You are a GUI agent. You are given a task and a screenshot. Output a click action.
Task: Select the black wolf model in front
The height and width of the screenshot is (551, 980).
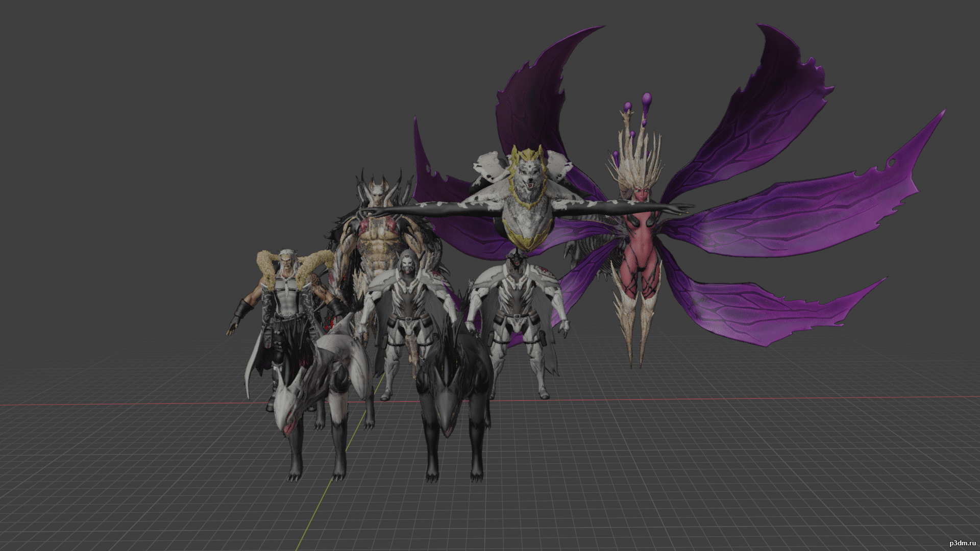coord(454,398)
